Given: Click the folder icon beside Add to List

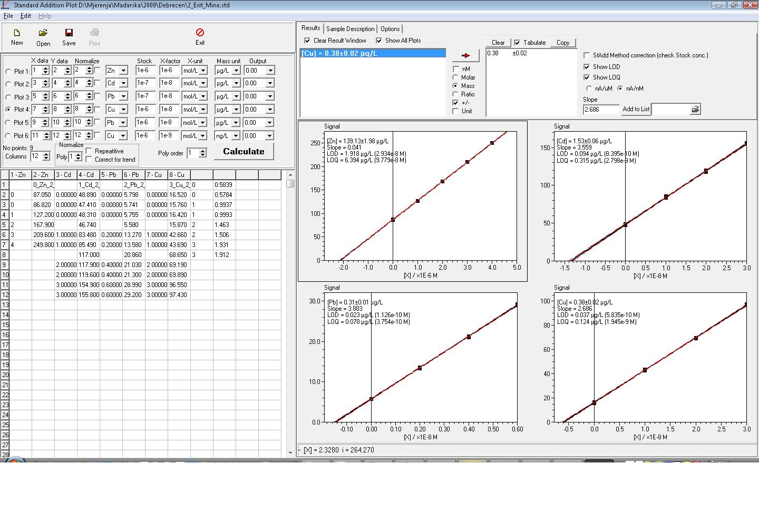Looking at the screenshot, I should (x=695, y=109).
